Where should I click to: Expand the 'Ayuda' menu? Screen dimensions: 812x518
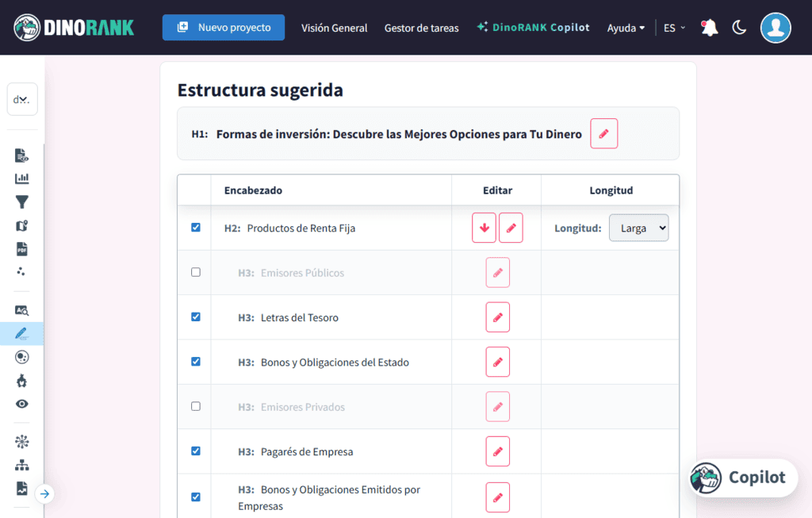[x=626, y=27]
